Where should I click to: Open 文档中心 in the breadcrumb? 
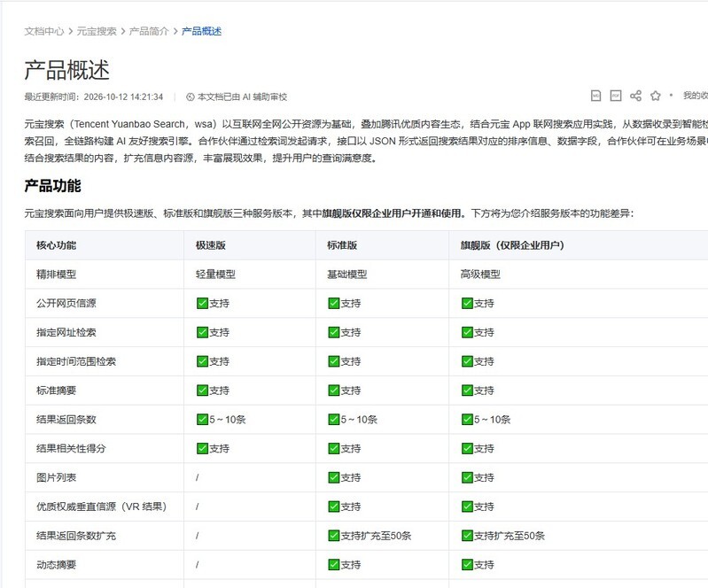pos(44,31)
